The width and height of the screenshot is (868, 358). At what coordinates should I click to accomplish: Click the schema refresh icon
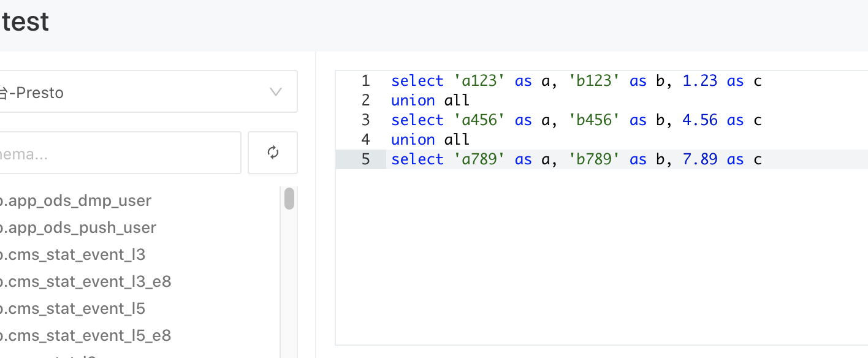pos(272,152)
